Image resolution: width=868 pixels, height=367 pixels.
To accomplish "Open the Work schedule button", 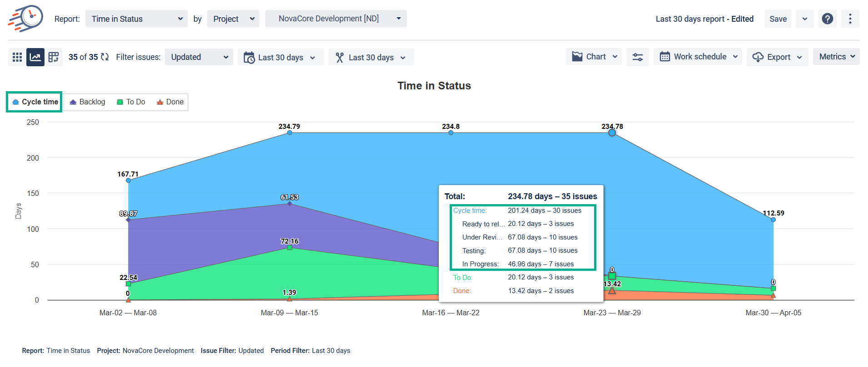I will (698, 57).
